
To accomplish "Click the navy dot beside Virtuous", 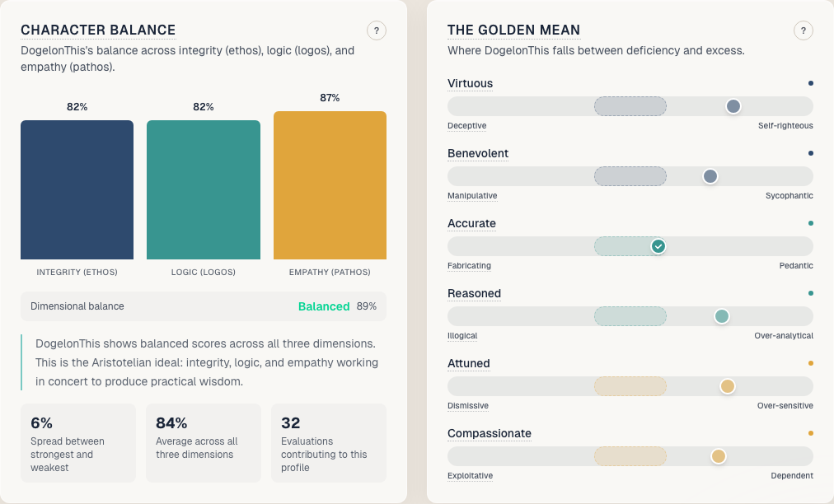I will click(810, 83).
